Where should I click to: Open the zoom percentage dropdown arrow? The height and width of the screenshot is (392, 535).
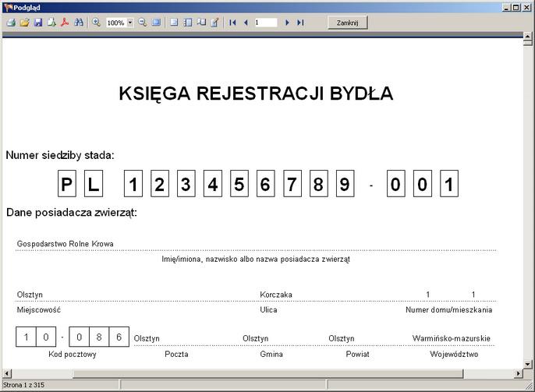pos(130,23)
